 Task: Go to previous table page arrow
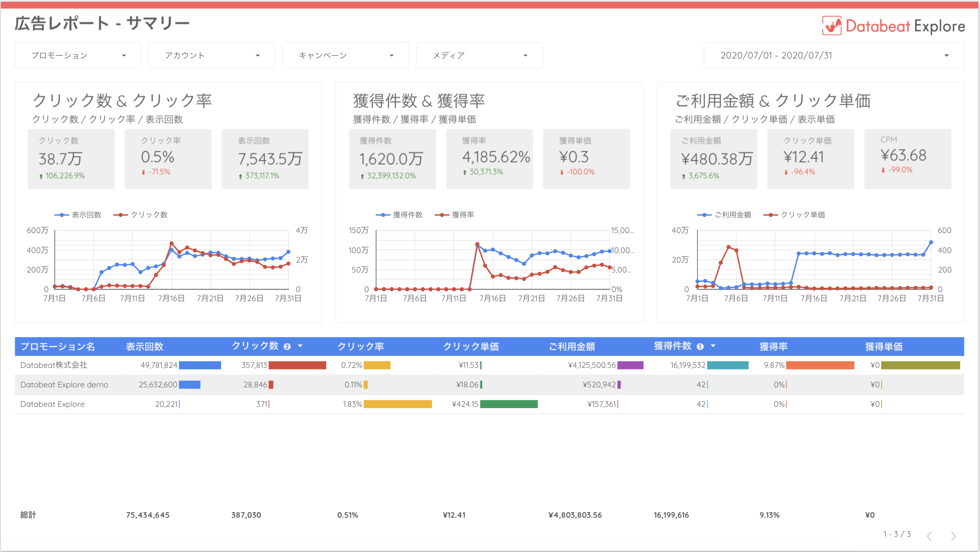point(929,536)
